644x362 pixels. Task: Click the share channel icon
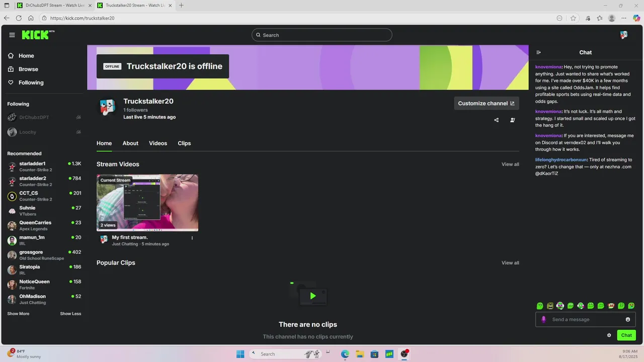point(497,120)
